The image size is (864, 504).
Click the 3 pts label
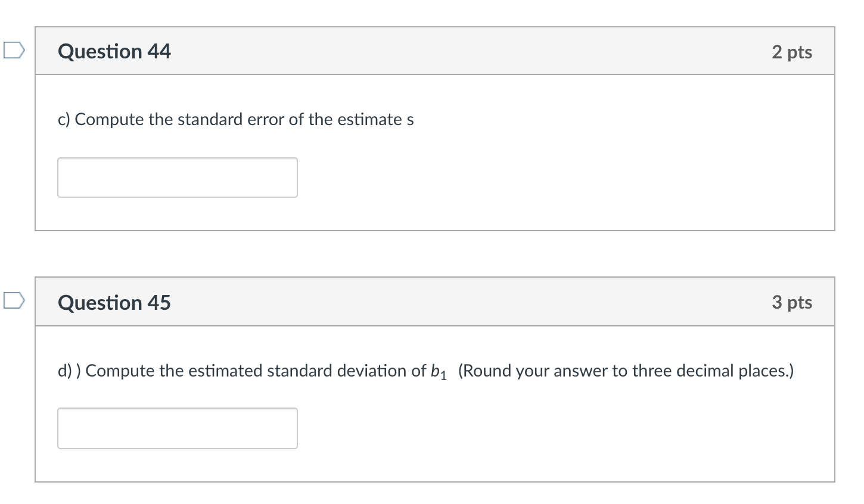coord(792,303)
